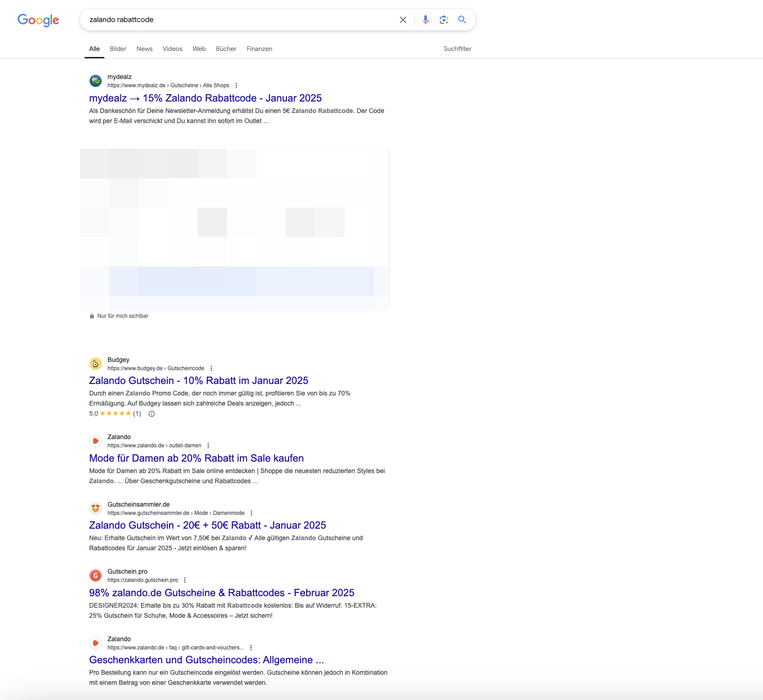
Task: Click the mydealz site favicon
Action: [96, 80]
